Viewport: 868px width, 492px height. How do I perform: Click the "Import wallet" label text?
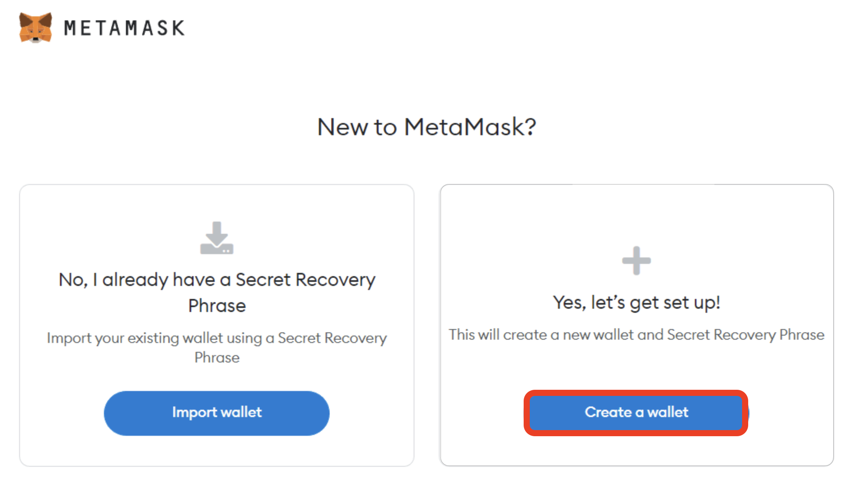tap(217, 412)
